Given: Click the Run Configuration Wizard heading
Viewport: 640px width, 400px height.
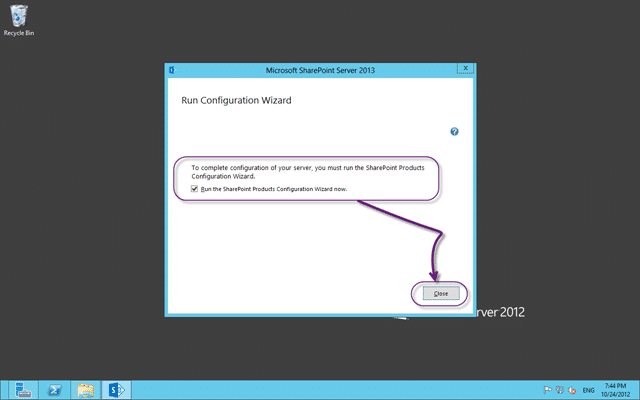Looking at the screenshot, I should [x=236, y=100].
